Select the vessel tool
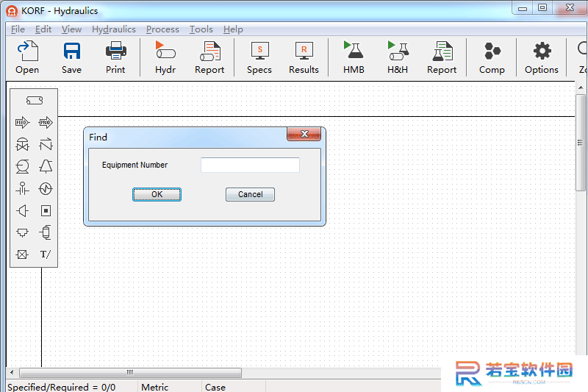 coord(46,232)
